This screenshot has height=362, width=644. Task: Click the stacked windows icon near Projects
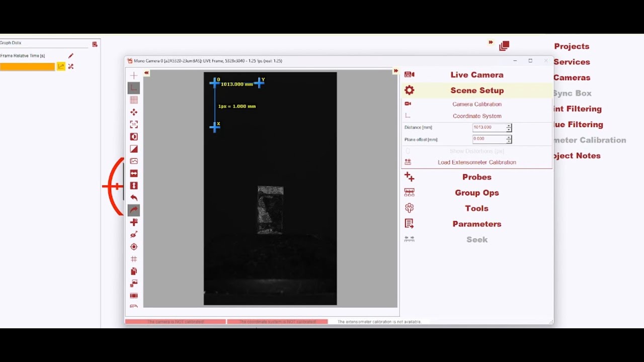pyautogui.click(x=504, y=46)
